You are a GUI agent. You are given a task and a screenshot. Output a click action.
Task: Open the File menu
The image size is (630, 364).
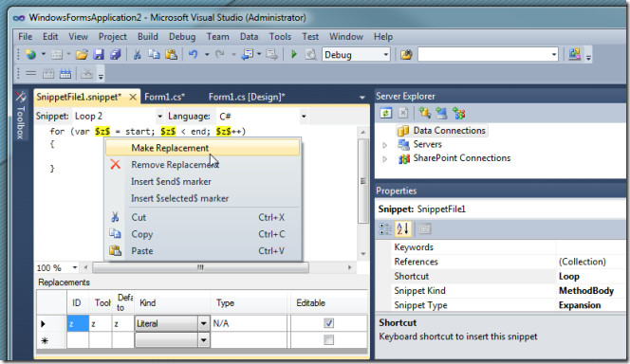[x=25, y=37]
